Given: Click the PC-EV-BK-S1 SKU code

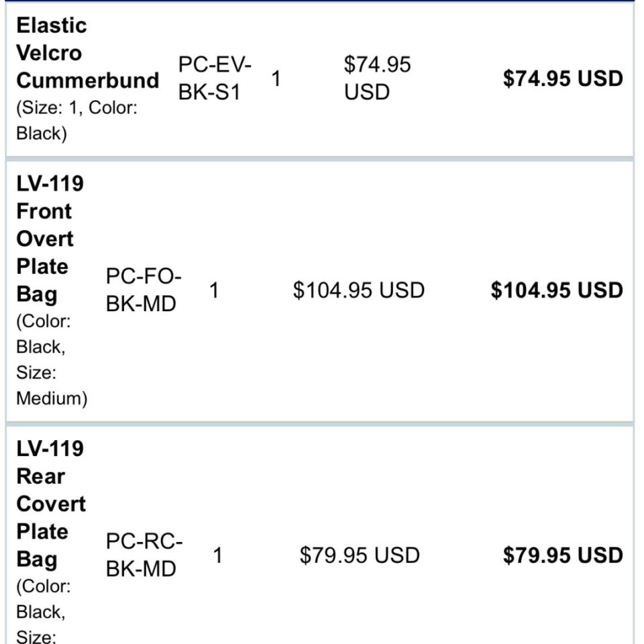Looking at the screenshot, I should coord(215,78).
